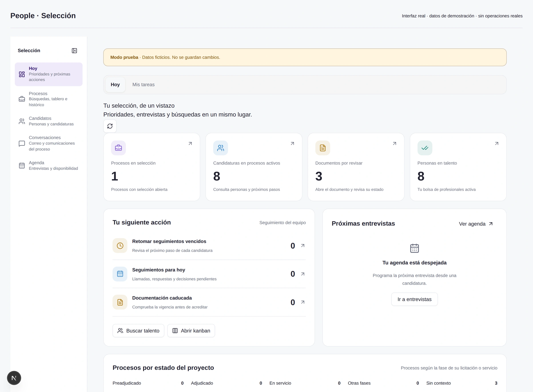Open arrow on Documentos por revisar card
Screen dimensions: 533x392
(394, 144)
